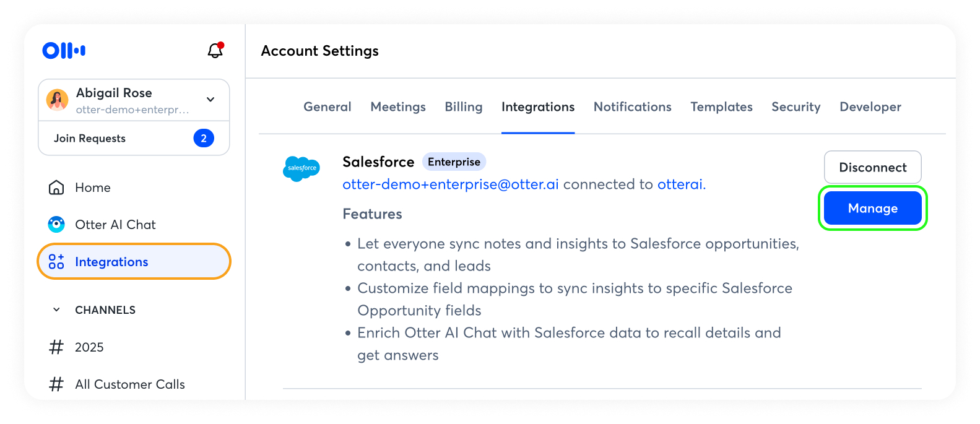
Task: Collapse the CHANNELS section
Action: (56, 310)
